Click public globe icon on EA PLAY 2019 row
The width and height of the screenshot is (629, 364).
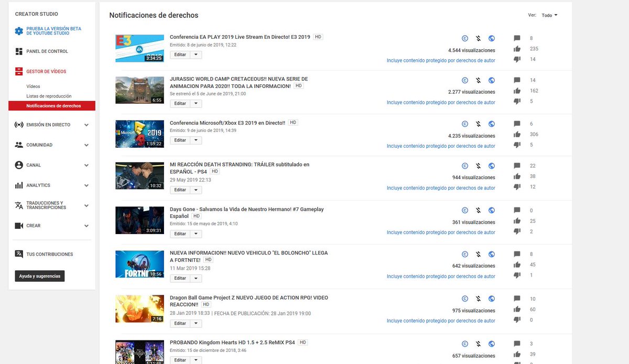[x=492, y=38]
